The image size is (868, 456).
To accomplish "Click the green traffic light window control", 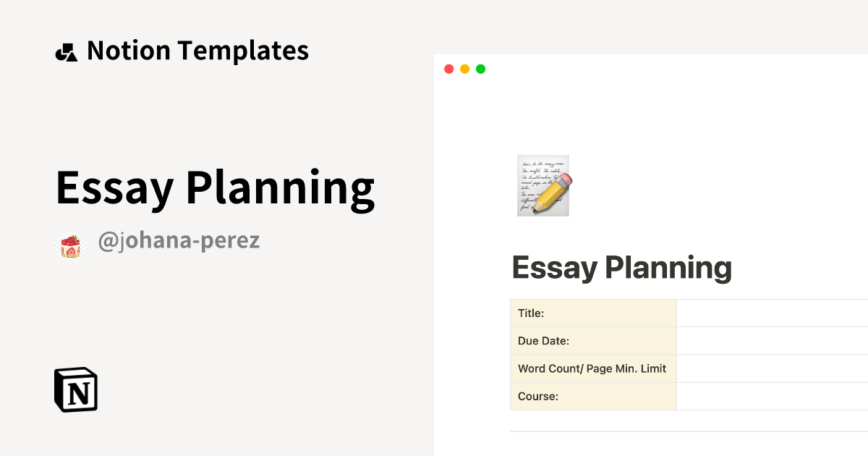I will pyautogui.click(x=480, y=69).
